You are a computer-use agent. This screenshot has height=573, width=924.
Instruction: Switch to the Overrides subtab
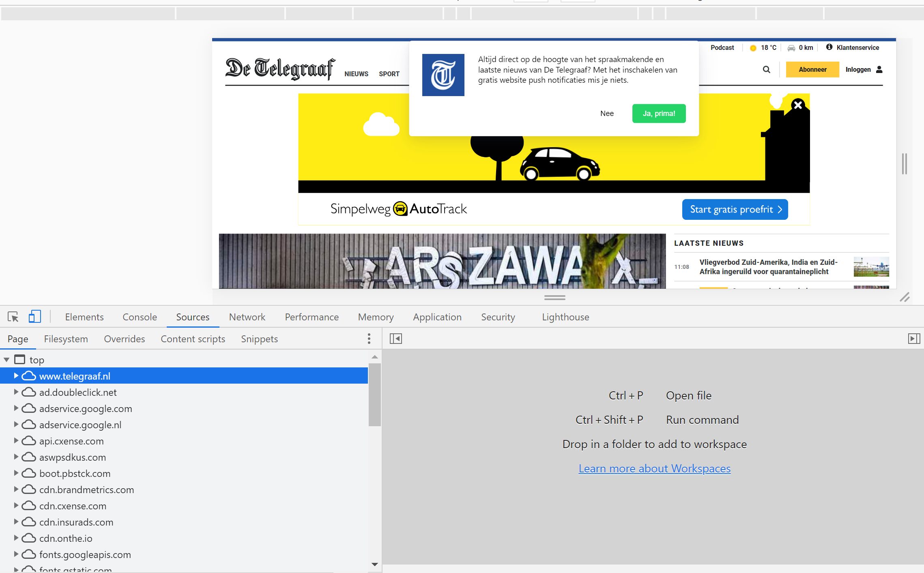click(124, 339)
